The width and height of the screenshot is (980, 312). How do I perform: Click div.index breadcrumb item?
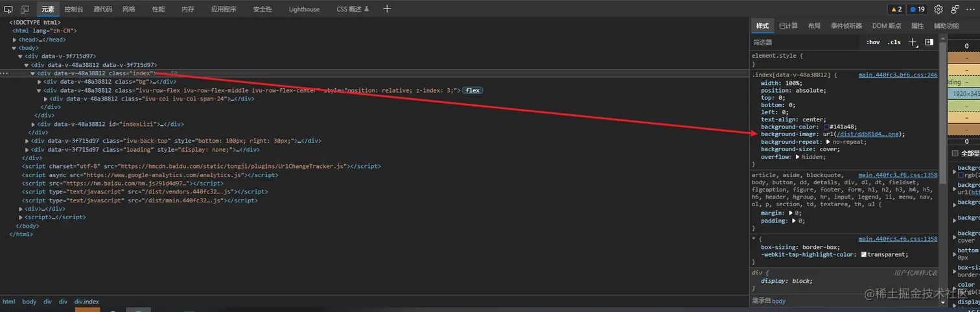click(87, 302)
